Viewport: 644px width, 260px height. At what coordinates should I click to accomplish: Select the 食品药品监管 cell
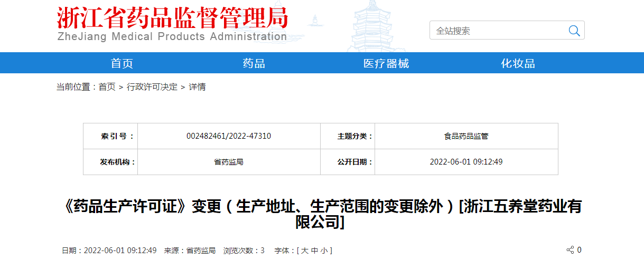(466, 136)
